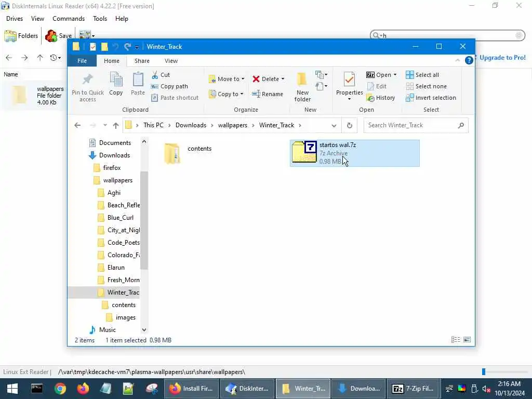Image resolution: width=532 pixels, height=399 pixels.
Task: Click This PC in address breadcrumb
Action: coord(153,125)
